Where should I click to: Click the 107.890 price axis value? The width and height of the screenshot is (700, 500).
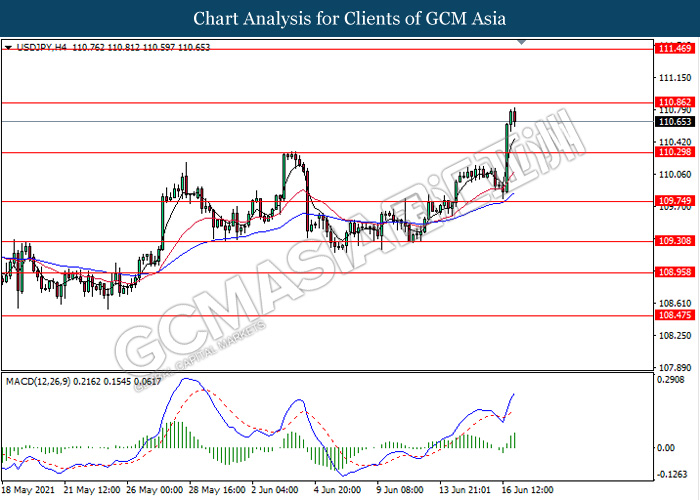[675, 368]
